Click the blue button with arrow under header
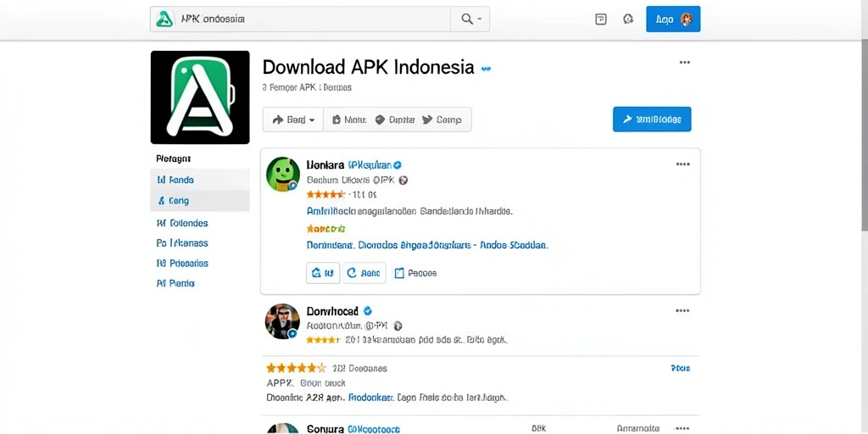This screenshot has width=868, height=434. point(652,119)
